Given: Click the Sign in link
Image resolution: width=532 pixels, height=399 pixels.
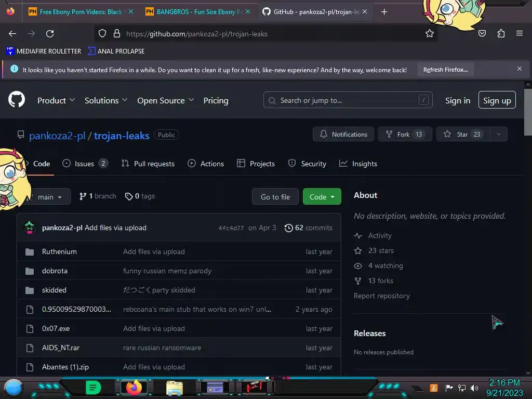Looking at the screenshot, I should click(x=458, y=100).
